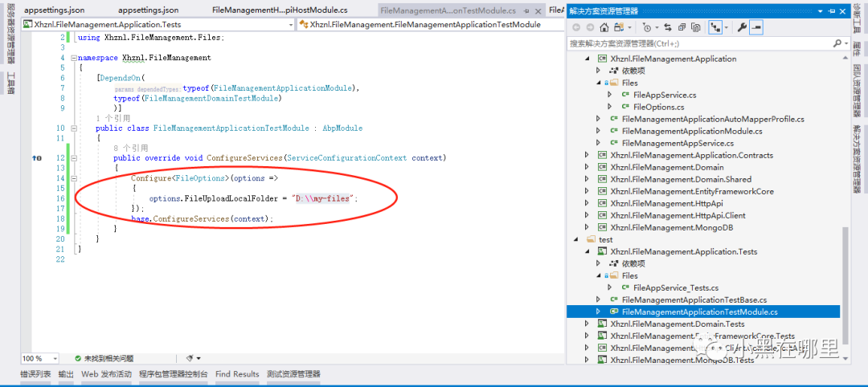868x387 pixels.
Task: Collapse the class block at line 10
Action: pyautogui.click(x=74, y=128)
